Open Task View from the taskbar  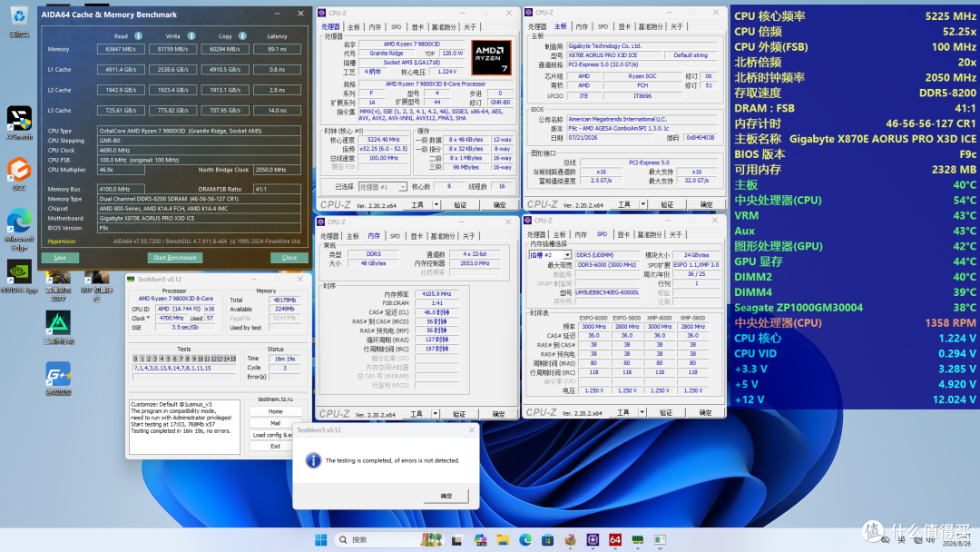click(x=456, y=539)
